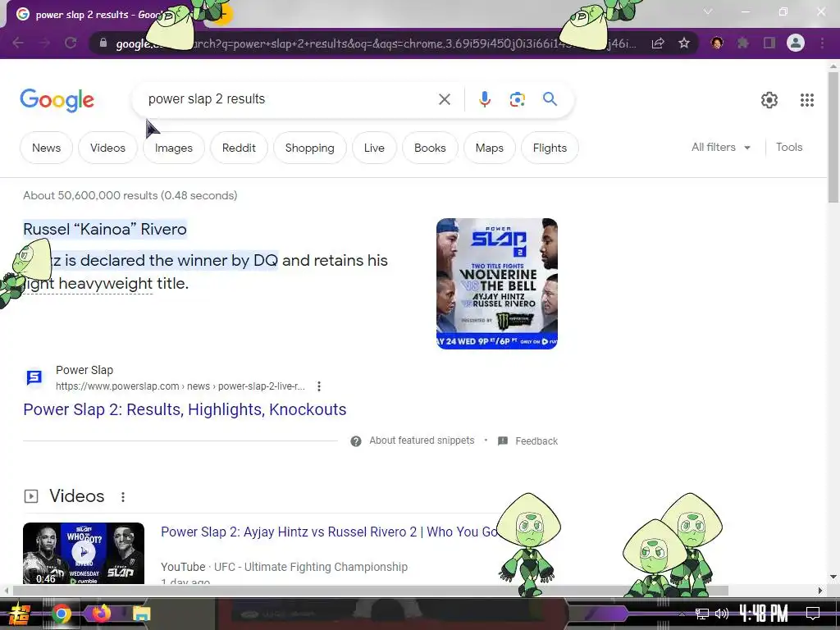Open Chrome three-dot menu

tap(822, 43)
